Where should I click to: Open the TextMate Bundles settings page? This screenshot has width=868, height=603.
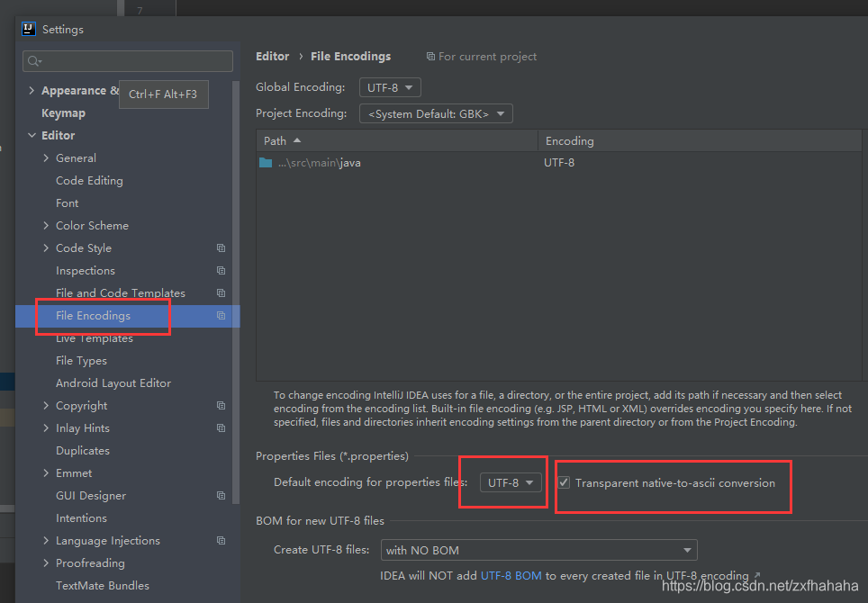(x=103, y=585)
